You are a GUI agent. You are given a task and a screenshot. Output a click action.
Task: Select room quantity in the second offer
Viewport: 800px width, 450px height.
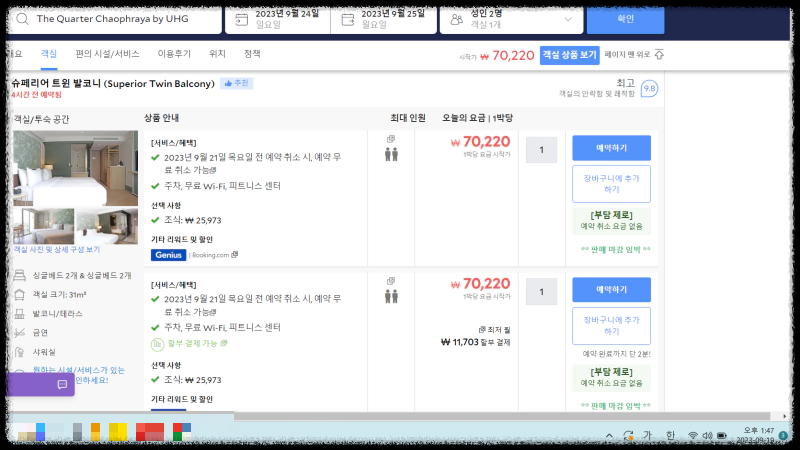[x=541, y=292]
